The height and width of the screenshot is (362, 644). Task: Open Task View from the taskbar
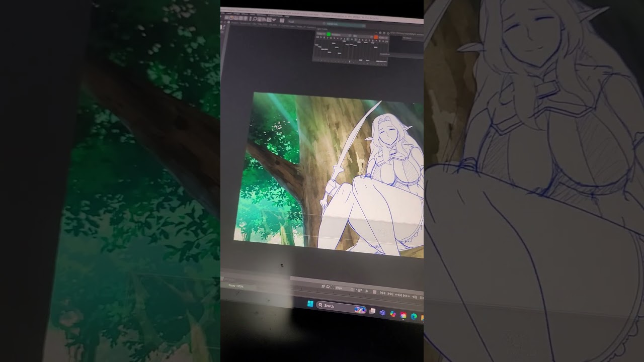pyautogui.click(x=372, y=311)
